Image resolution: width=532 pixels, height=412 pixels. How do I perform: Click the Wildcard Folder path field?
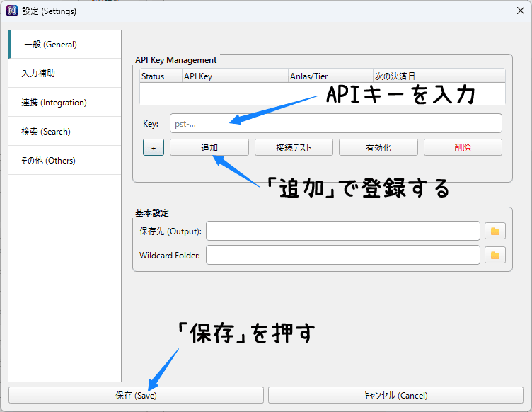pos(343,256)
